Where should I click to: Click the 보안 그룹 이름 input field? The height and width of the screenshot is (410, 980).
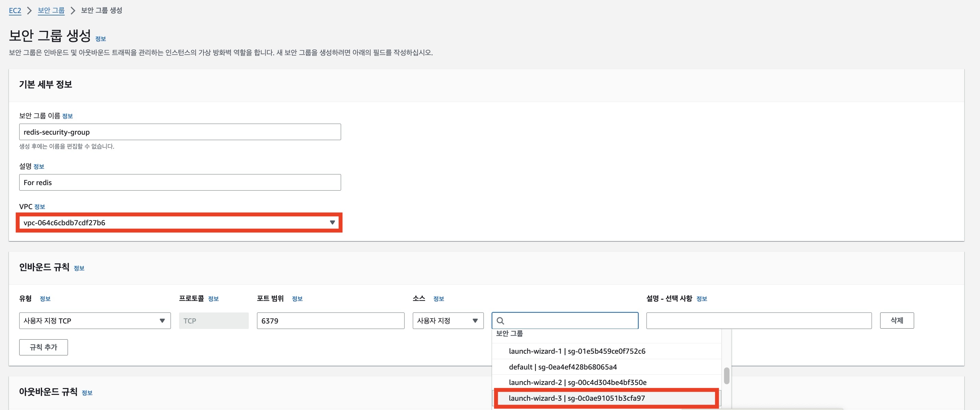click(x=180, y=132)
